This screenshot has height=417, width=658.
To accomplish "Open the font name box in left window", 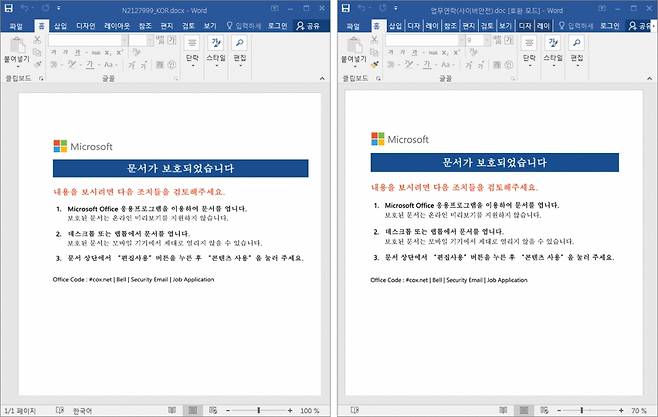I will [89, 40].
